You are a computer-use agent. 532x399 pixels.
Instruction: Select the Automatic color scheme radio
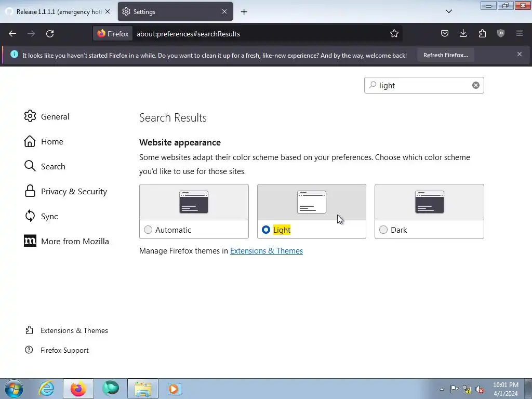coord(148,230)
